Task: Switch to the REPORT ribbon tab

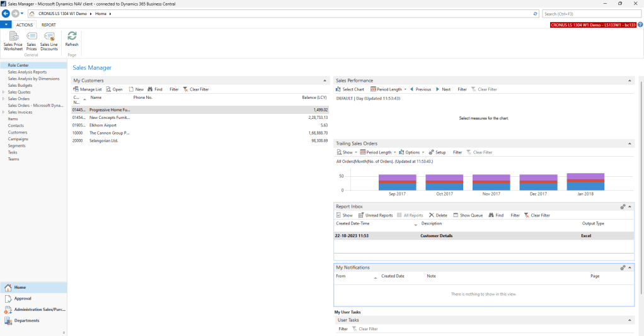Action: point(49,25)
